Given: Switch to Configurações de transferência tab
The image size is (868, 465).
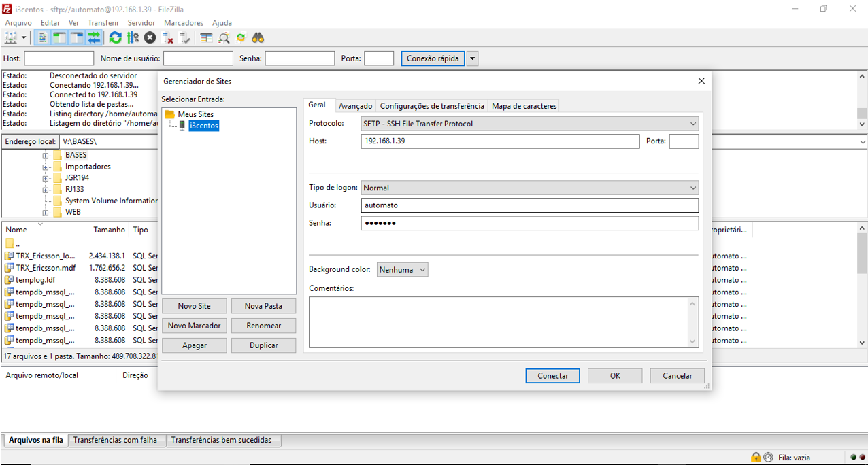Looking at the screenshot, I should click(x=432, y=106).
